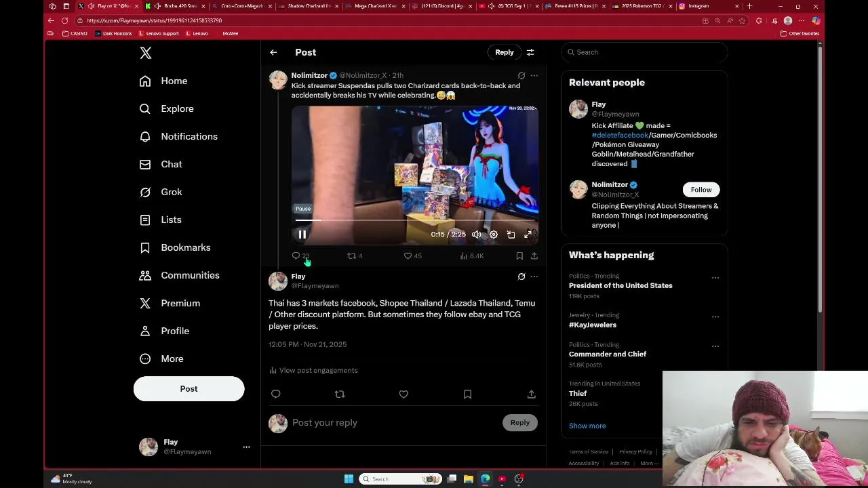
Task: Share Flay's post
Action: click(532, 394)
